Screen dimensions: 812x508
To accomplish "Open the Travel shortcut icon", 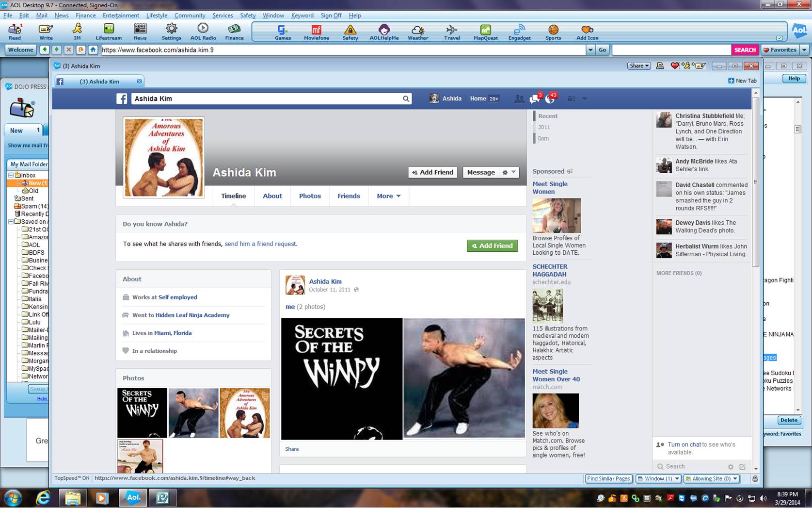I will 452,32.
